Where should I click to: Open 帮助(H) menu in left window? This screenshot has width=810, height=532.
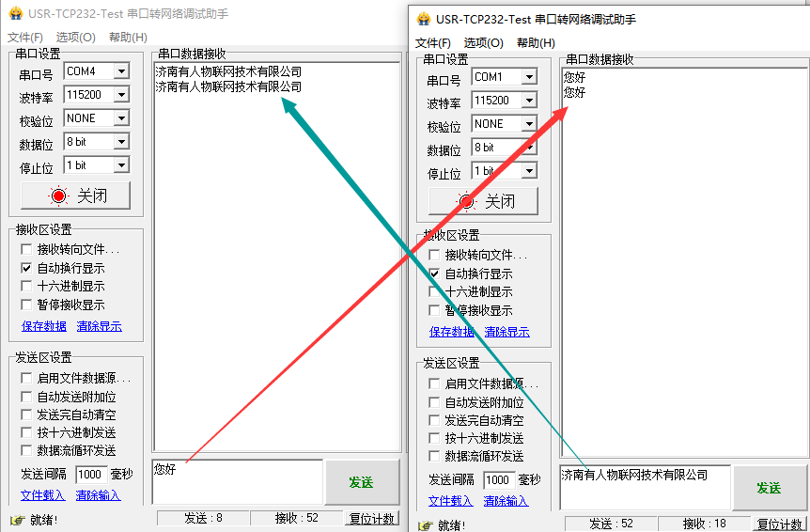[128, 38]
